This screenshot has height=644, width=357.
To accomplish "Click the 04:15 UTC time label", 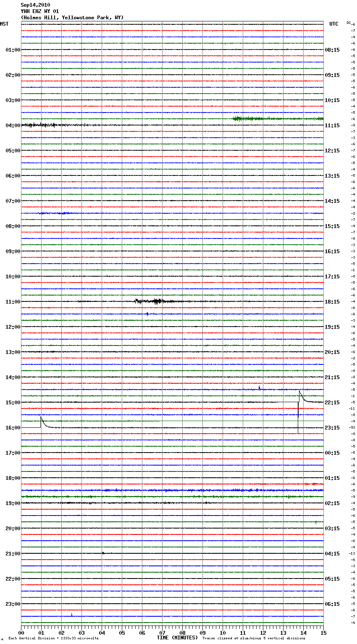I will click(332, 554).
